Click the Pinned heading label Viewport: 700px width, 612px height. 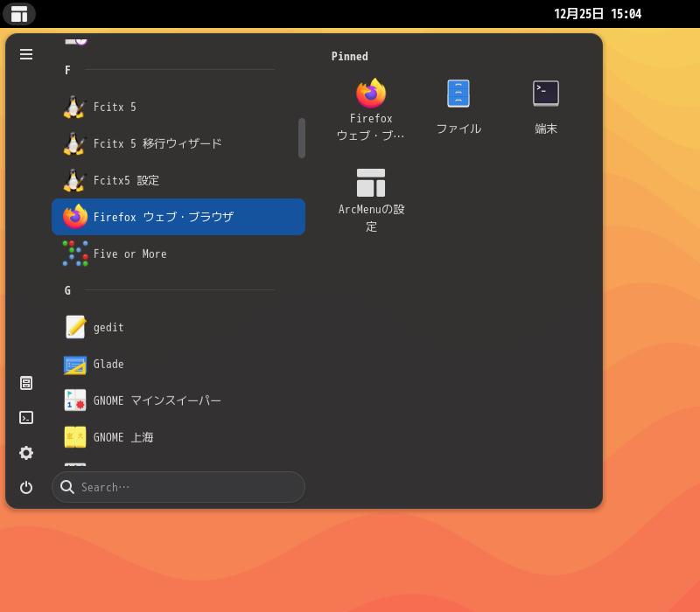tap(349, 56)
